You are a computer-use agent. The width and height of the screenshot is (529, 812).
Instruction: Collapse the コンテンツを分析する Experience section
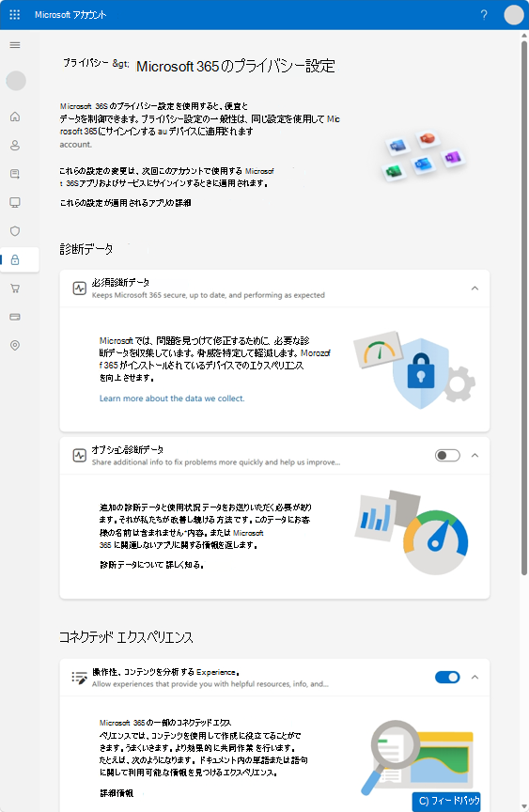pos(475,678)
